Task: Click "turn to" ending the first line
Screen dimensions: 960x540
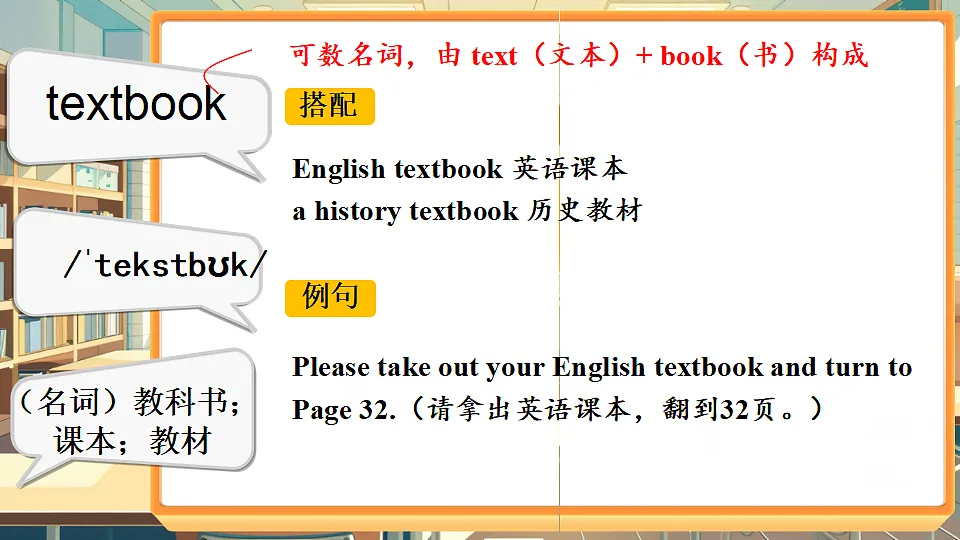Action: [x=868, y=367]
